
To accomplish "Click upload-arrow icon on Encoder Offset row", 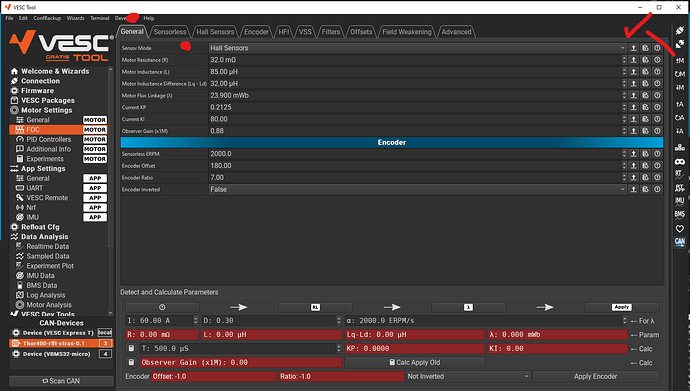I will [x=634, y=166].
